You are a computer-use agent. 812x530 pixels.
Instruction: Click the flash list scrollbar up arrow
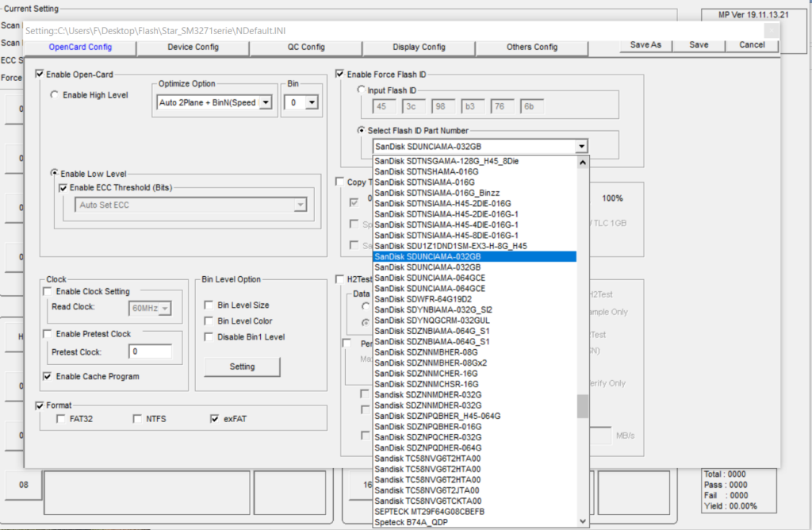click(583, 163)
